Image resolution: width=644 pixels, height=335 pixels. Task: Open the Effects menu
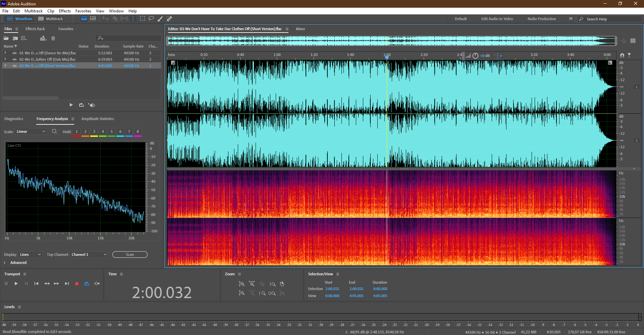(x=65, y=11)
